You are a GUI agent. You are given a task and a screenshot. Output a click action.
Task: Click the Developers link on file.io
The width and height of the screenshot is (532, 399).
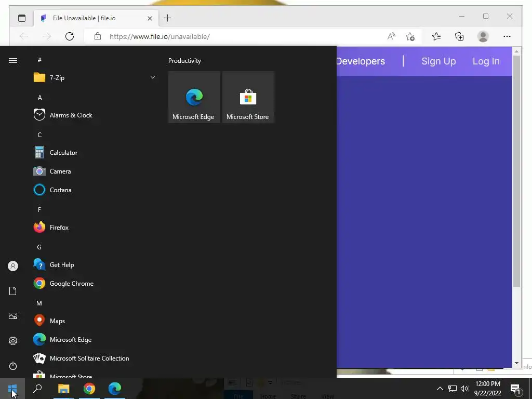361,61
